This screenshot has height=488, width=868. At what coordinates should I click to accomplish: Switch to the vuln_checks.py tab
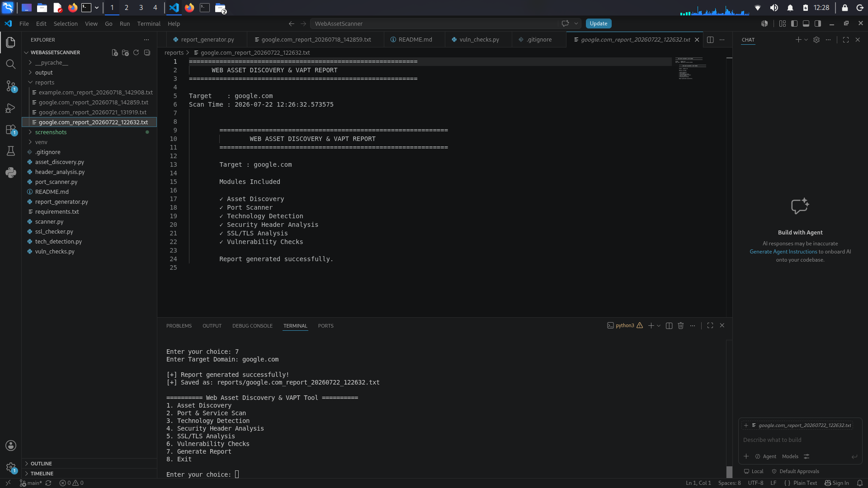[x=479, y=40]
